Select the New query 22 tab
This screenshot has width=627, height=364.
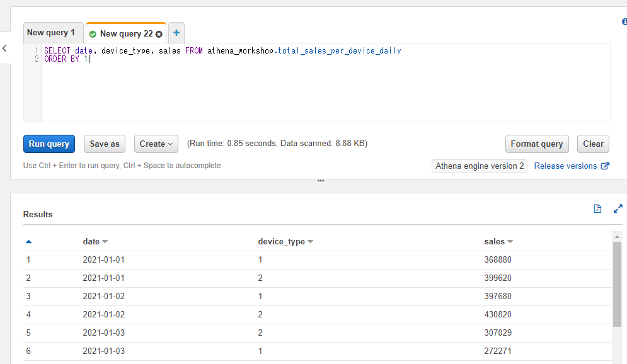pyautogui.click(x=125, y=34)
